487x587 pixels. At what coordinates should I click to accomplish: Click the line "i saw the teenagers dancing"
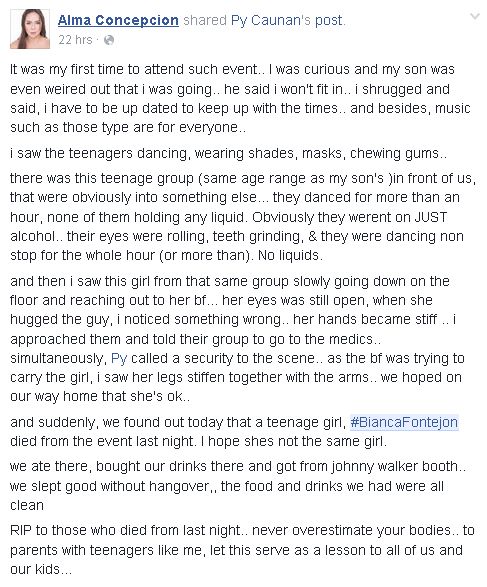click(x=228, y=153)
